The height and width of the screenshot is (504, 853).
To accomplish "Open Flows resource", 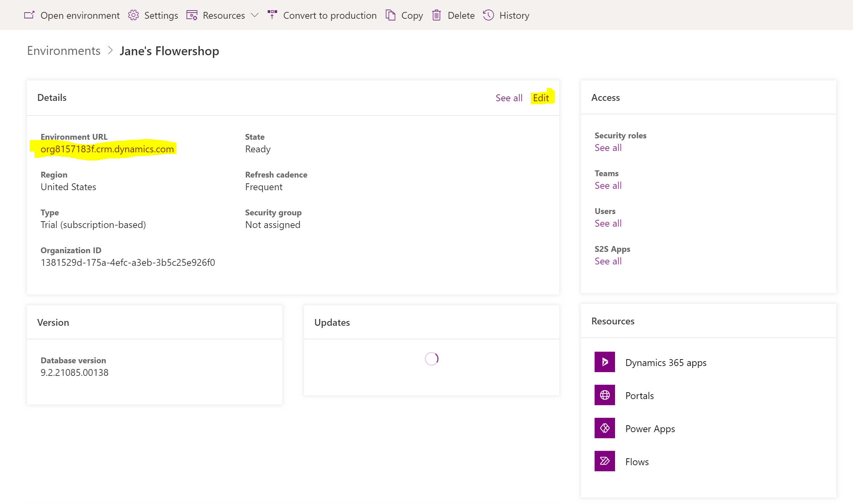I will pyautogui.click(x=636, y=461).
